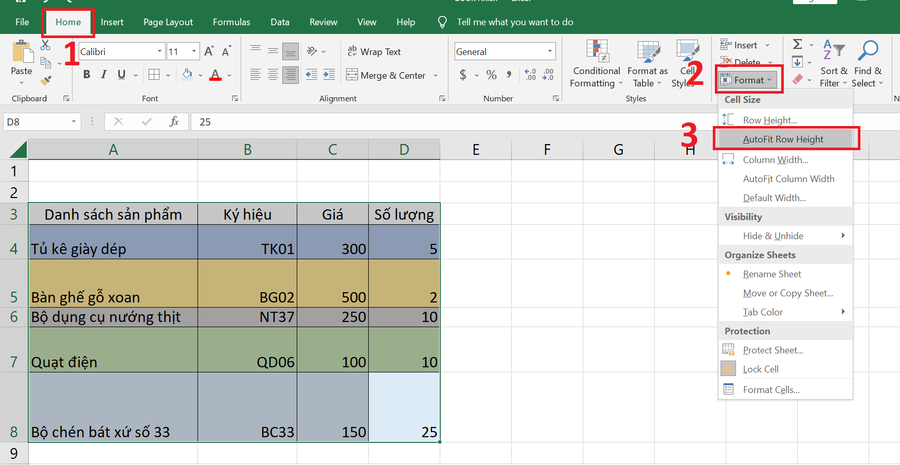Click the Decrease Indent icon
Image resolution: width=900 pixels, height=465 pixels.
[x=312, y=75]
